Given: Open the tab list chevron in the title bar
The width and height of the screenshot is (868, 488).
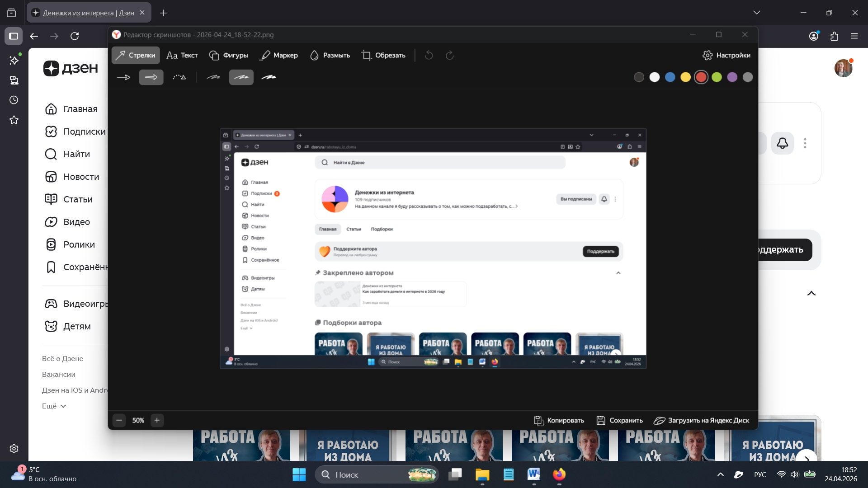Looking at the screenshot, I should coord(756,13).
